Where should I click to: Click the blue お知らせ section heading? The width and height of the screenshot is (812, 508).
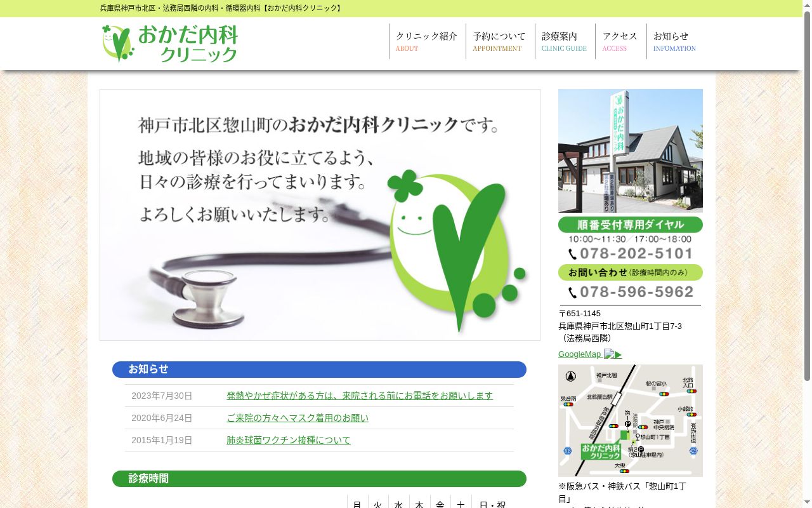pos(319,370)
